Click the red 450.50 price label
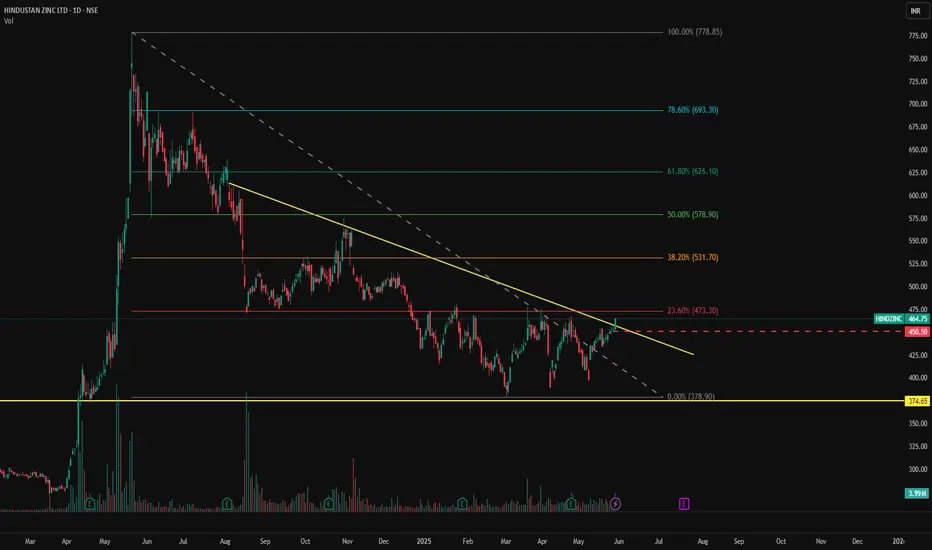Image resolution: width=932 pixels, height=550 pixels. (x=917, y=332)
